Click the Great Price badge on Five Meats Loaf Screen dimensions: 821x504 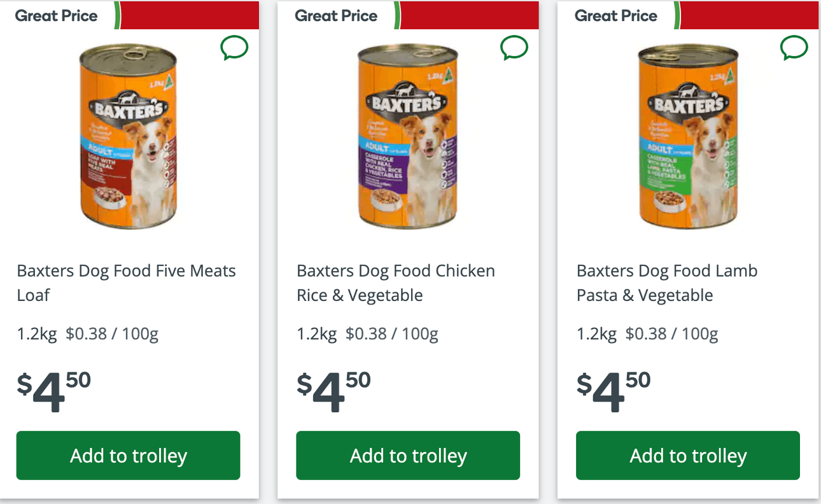[x=57, y=16]
